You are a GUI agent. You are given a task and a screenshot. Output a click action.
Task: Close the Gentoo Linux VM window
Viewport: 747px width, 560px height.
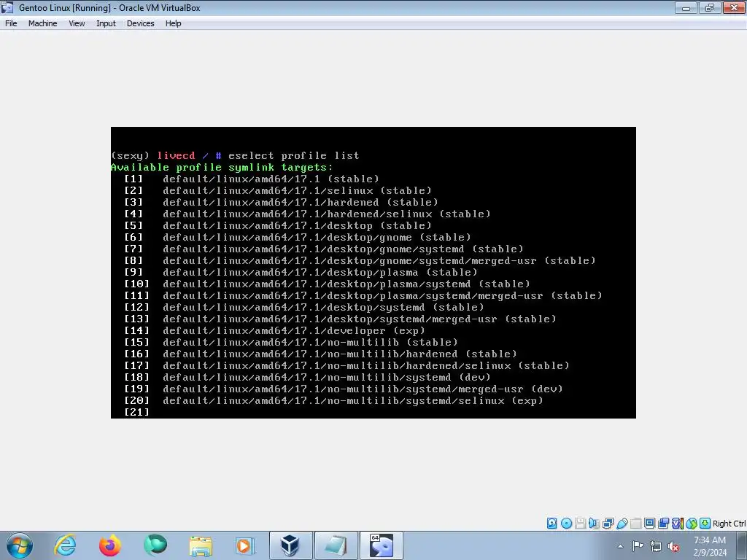(734, 7)
